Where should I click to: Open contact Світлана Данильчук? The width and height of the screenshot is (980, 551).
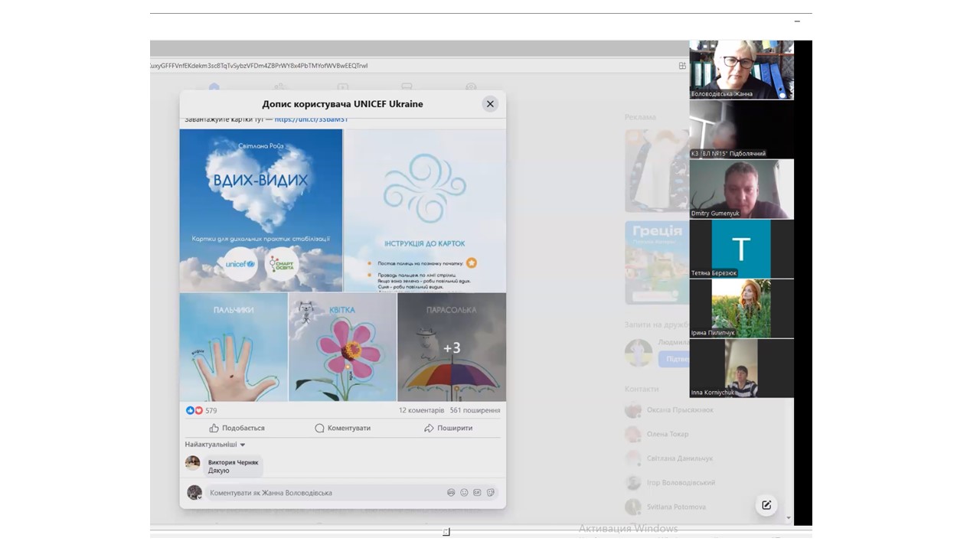pos(669,458)
